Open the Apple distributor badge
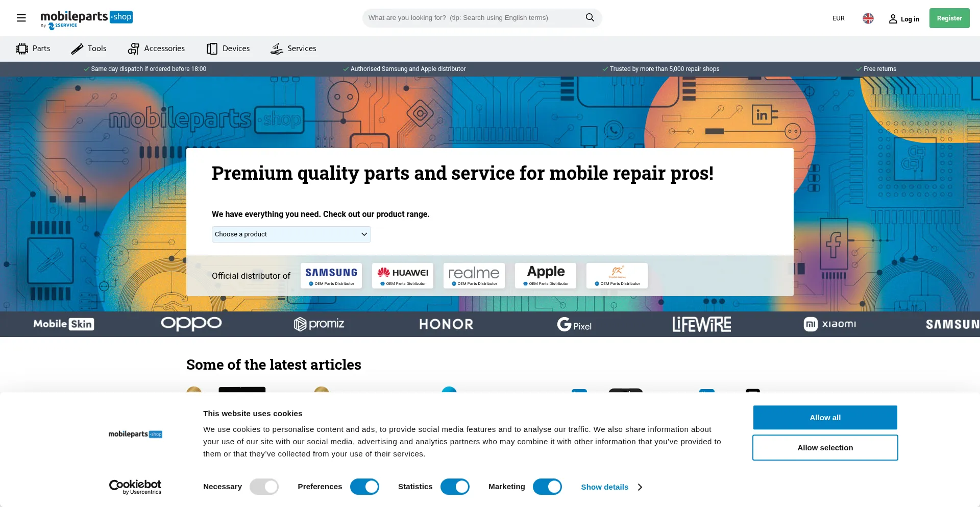Image resolution: width=980 pixels, height=507 pixels. [x=546, y=276]
